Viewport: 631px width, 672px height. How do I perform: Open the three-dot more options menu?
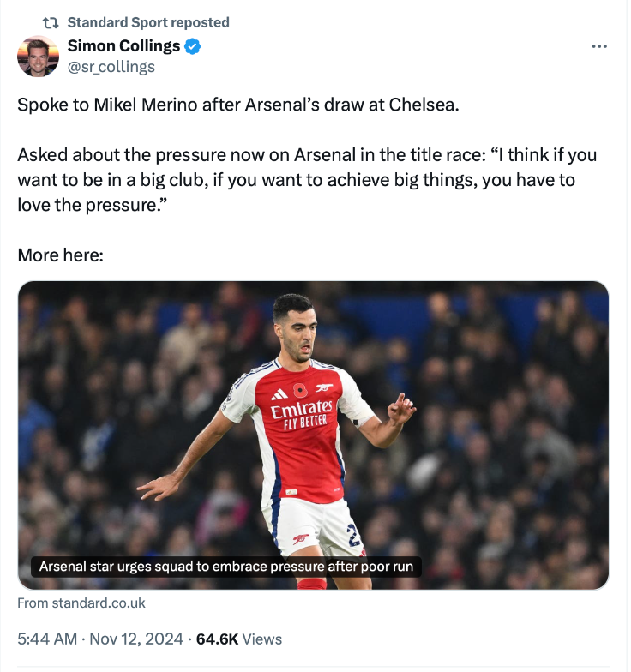[x=599, y=46]
